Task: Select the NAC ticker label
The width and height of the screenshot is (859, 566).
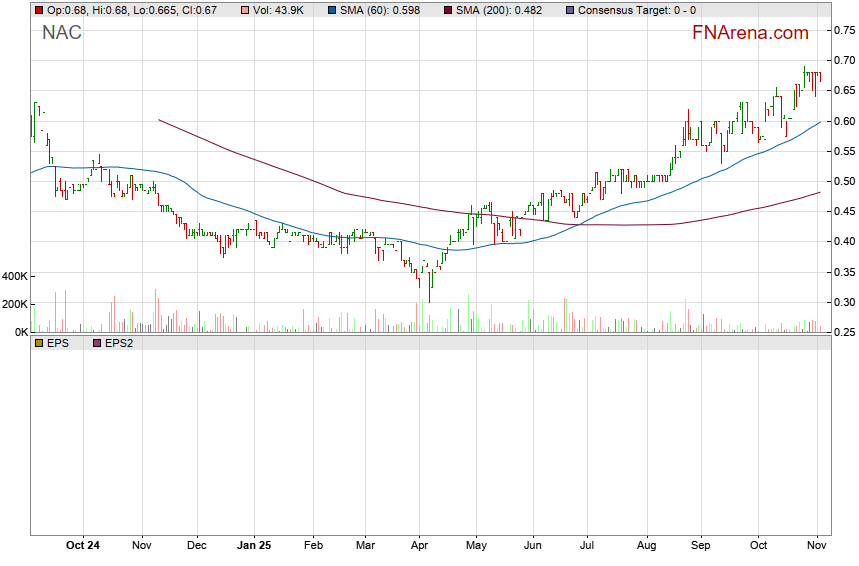Action: point(62,33)
